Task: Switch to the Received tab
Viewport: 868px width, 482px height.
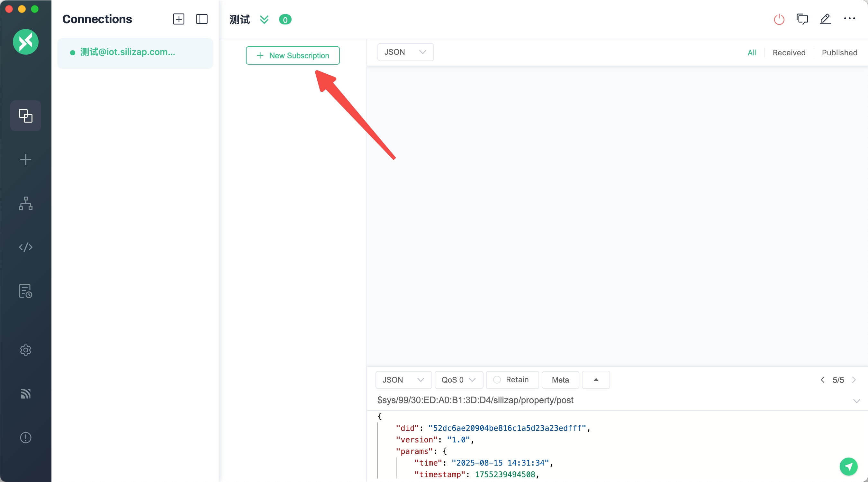Action: pos(789,53)
